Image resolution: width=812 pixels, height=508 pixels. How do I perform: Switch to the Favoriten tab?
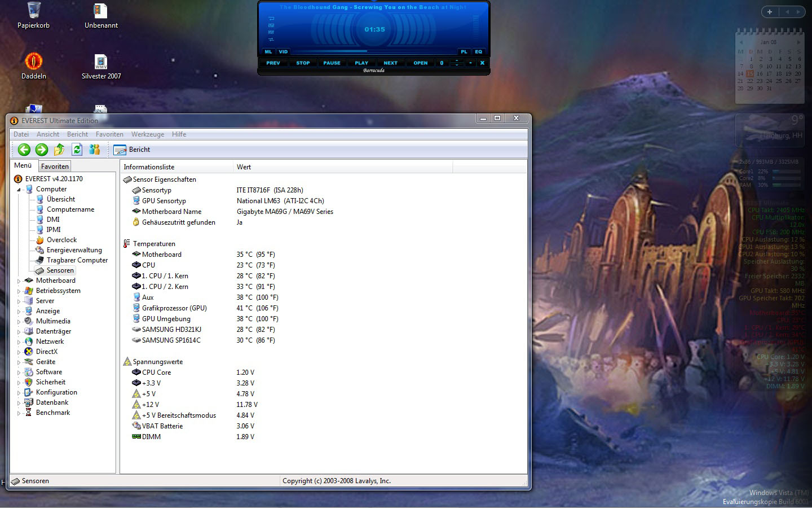point(55,166)
